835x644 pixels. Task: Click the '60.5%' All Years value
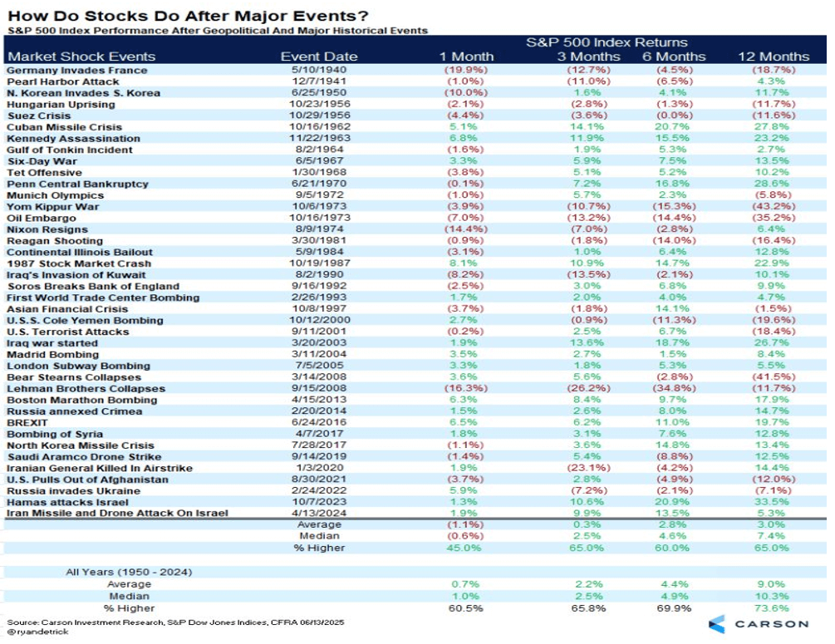(466, 608)
